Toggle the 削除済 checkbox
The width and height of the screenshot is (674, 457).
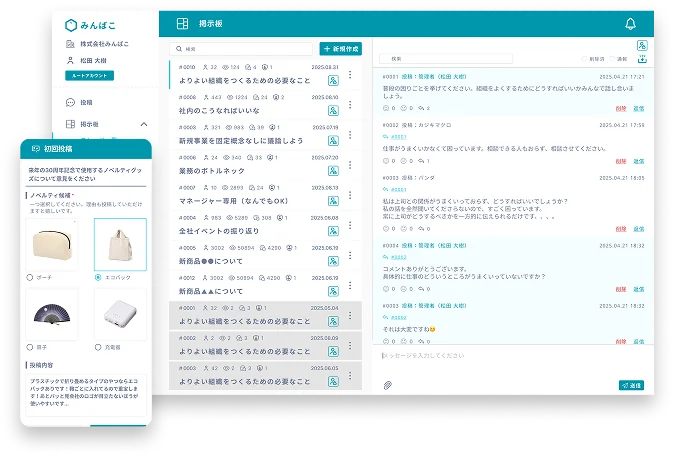(x=584, y=59)
